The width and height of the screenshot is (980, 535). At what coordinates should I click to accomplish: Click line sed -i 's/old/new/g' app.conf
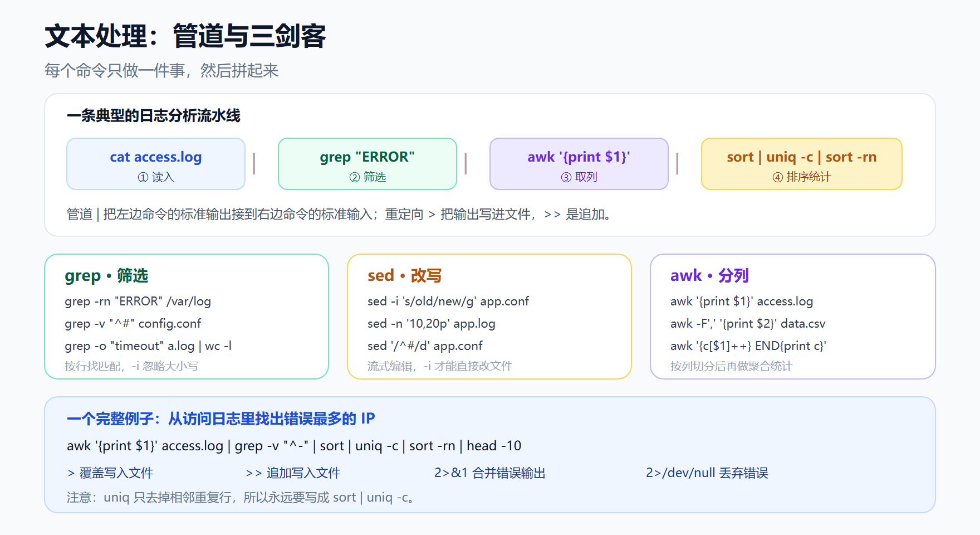click(448, 301)
